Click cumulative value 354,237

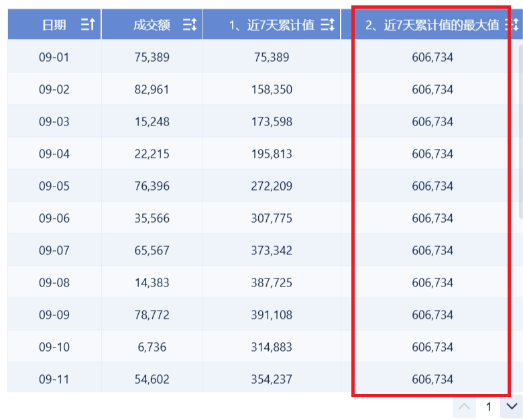pyautogui.click(x=272, y=379)
